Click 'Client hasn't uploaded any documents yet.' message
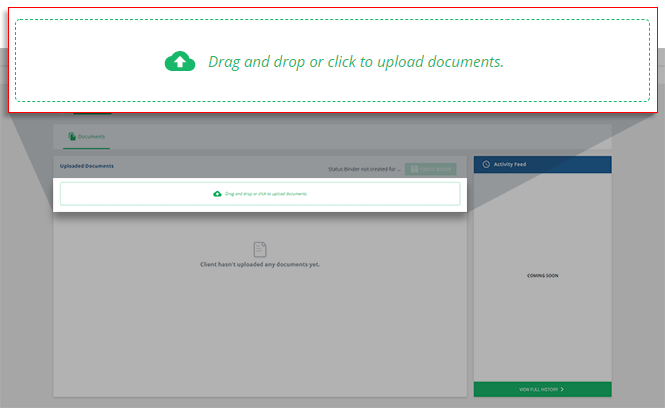665x408 pixels. click(260, 264)
